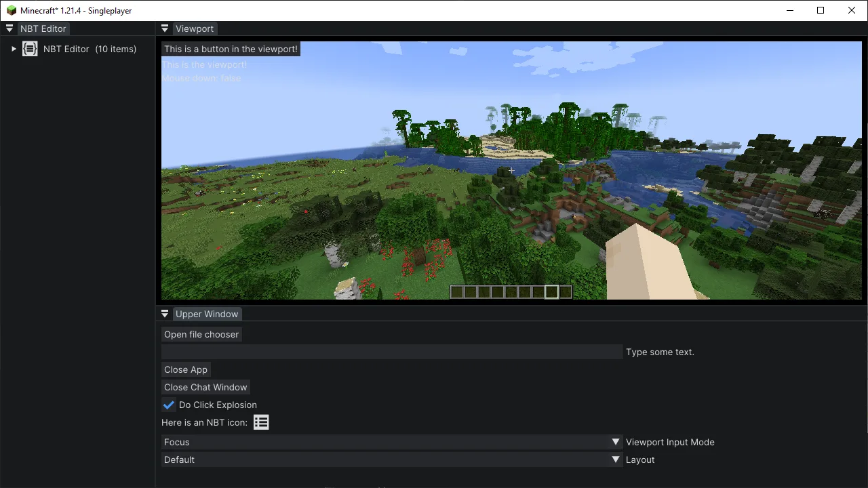The height and width of the screenshot is (488, 868).
Task: Click the NBT Editor compound tag icon
Action: 30,49
